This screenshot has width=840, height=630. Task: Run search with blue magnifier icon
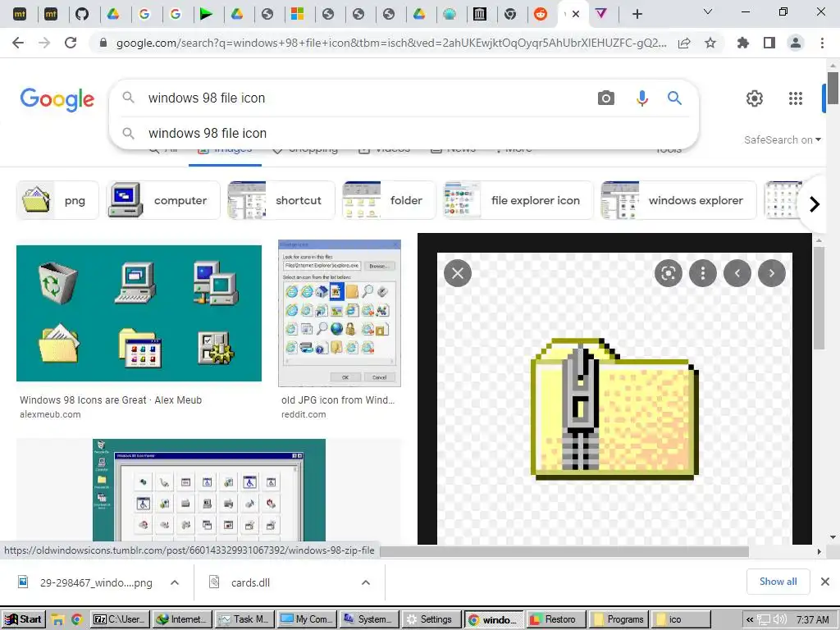click(674, 98)
